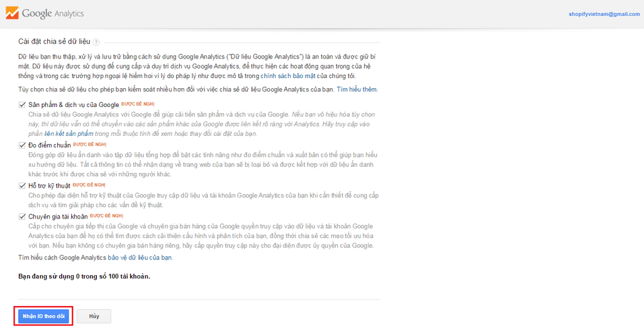Screen dimensions: 644x333
Task: Cancel with the Hủy button
Action: (94, 316)
